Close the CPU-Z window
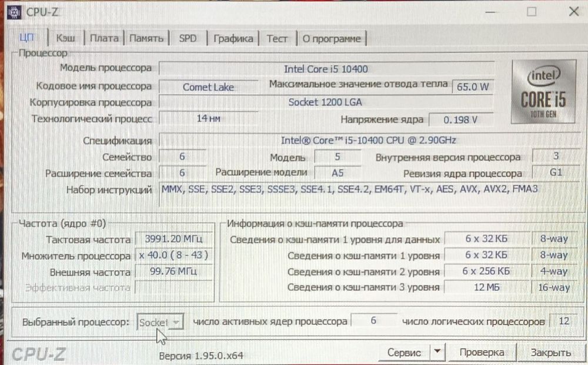Viewport: 588px width, 365px height. pos(574,12)
